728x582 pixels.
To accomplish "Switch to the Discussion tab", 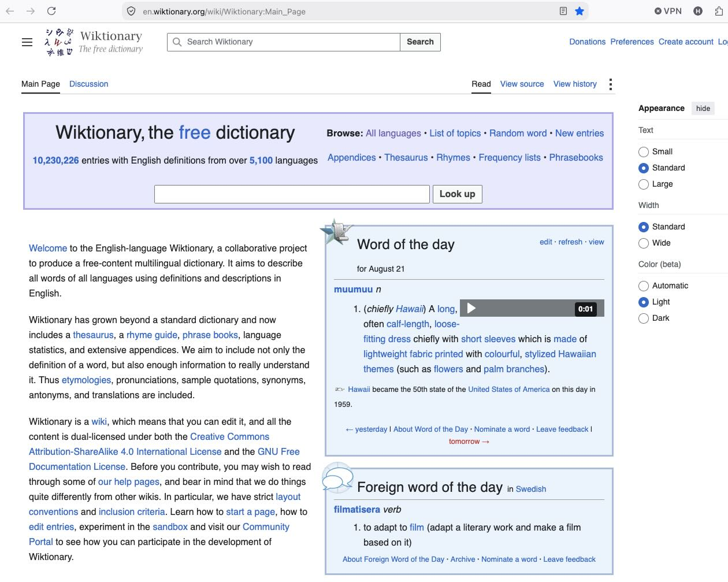I will coord(88,84).
